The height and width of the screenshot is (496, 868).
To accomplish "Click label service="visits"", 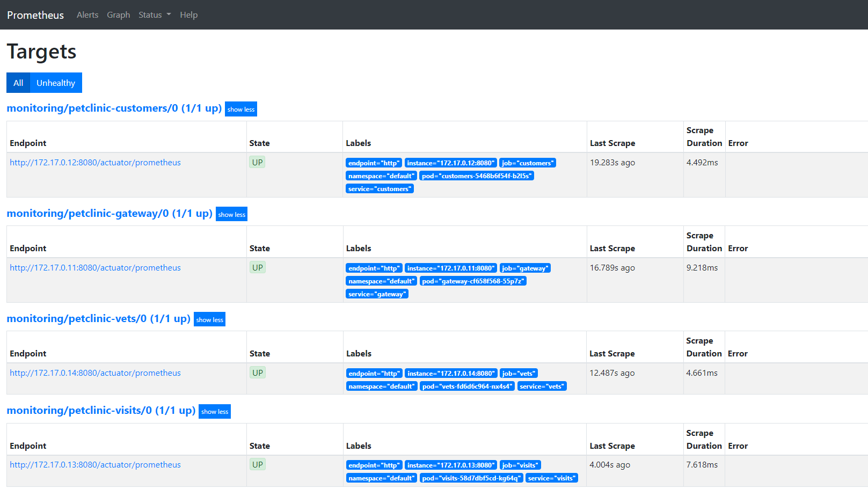I will (552, 478).
